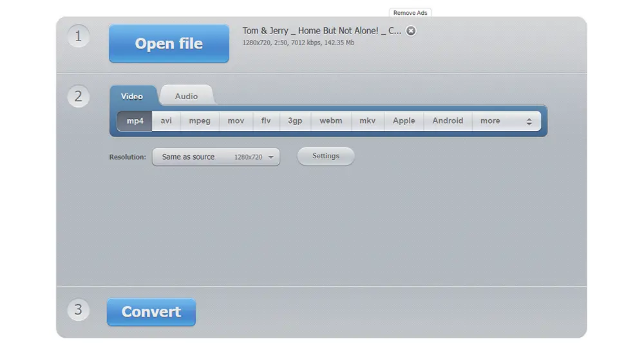
Task: Click the Remove Ads link
Action: (410, 13)
